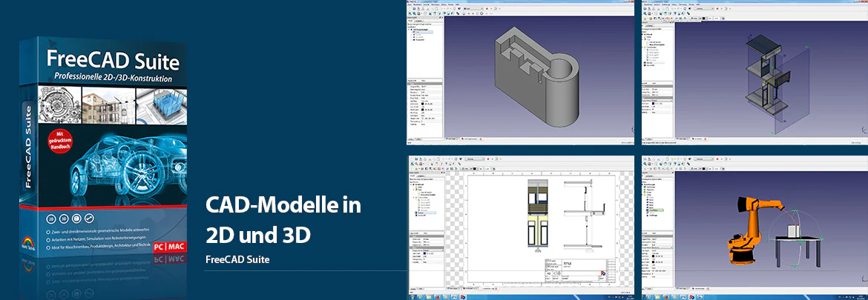The width and height of the screenshot is (868, 300).
Task: Open workbench dropdown in bracket part screenshot
Action: pyautogui.click(x=473, y=8)
